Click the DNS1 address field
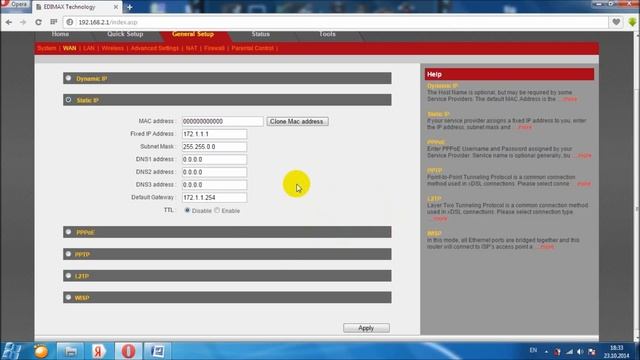This screenshot has width=640, height=360. tap(214, 159)
